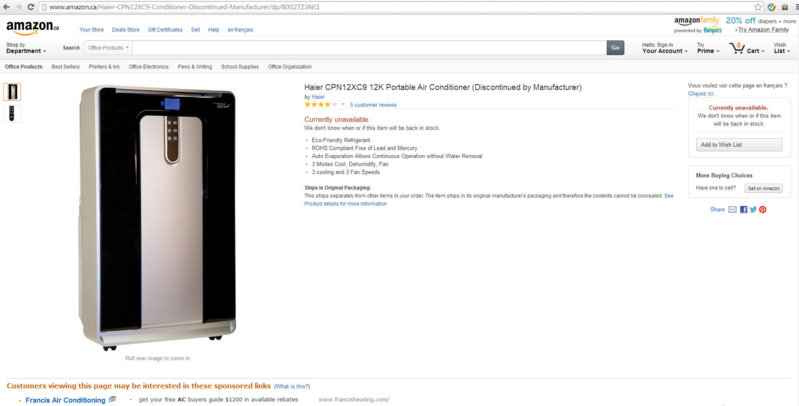Bookmark this page with the star icon
The width and height of the screenshot is (799, 406).
coord(759,7)
